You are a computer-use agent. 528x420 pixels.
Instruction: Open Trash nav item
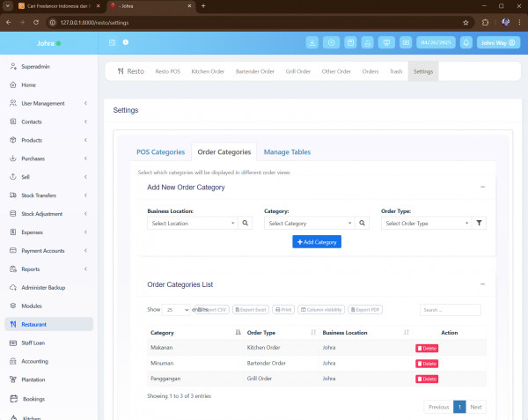click(396, 71)
